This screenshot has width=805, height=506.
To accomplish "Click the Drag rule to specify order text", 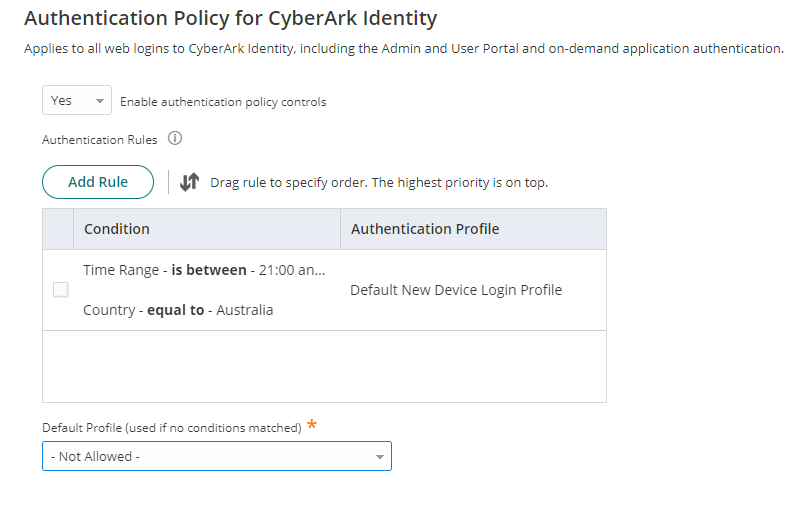I will tap(379, 183).
